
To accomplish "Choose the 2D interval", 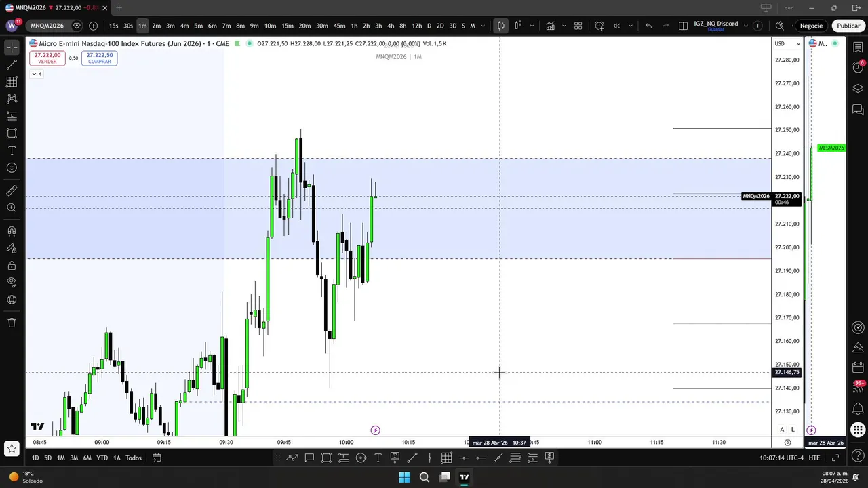I will [440, 26].
